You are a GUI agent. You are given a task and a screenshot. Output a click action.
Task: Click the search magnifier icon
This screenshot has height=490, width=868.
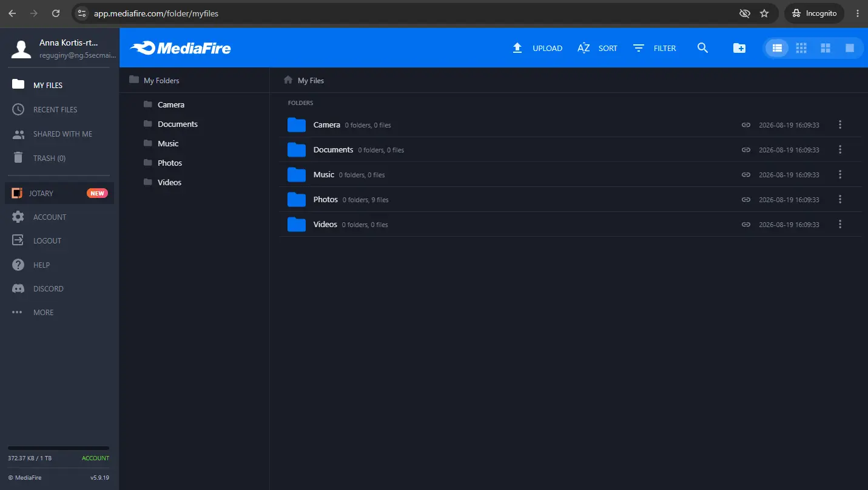(703, 48)
